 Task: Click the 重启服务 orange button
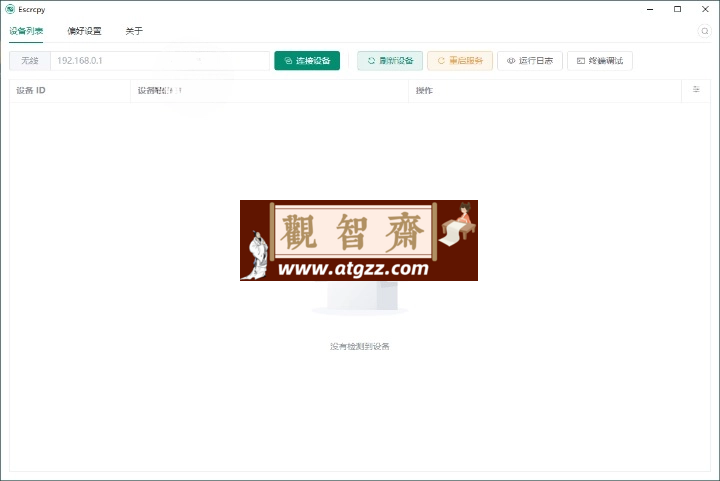[x=460, y=61]
